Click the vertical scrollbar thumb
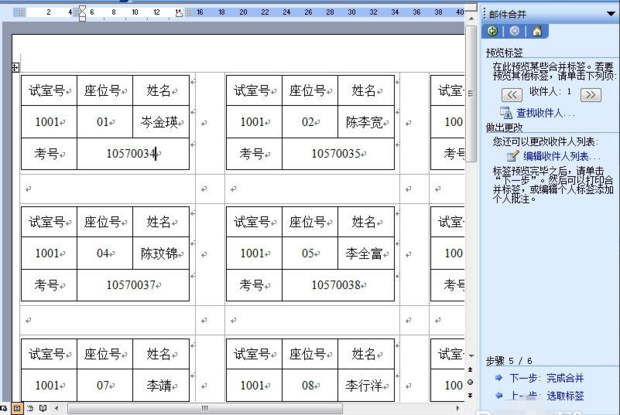 pyautogui.click(x=471, y=94)
